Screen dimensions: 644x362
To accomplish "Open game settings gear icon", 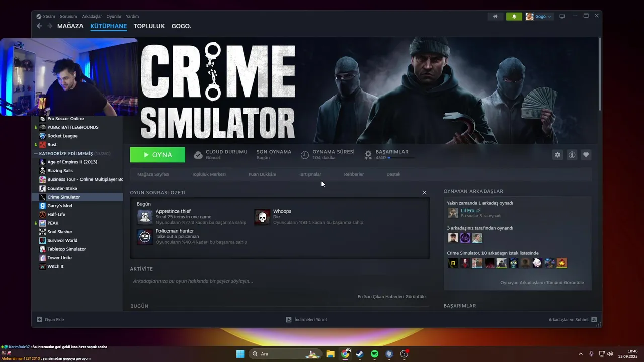I will pyautogui.click(x=557, y=155).
